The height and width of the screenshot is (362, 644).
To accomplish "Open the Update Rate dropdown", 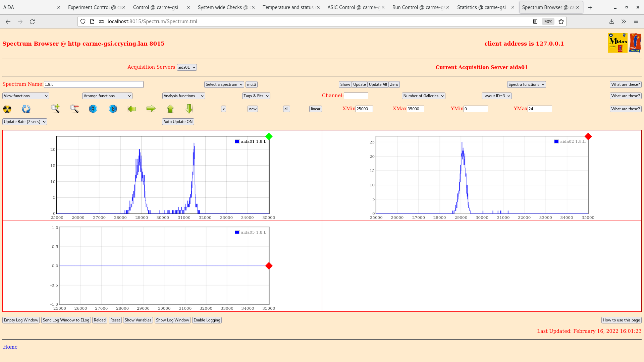I will tap(24, 122).
